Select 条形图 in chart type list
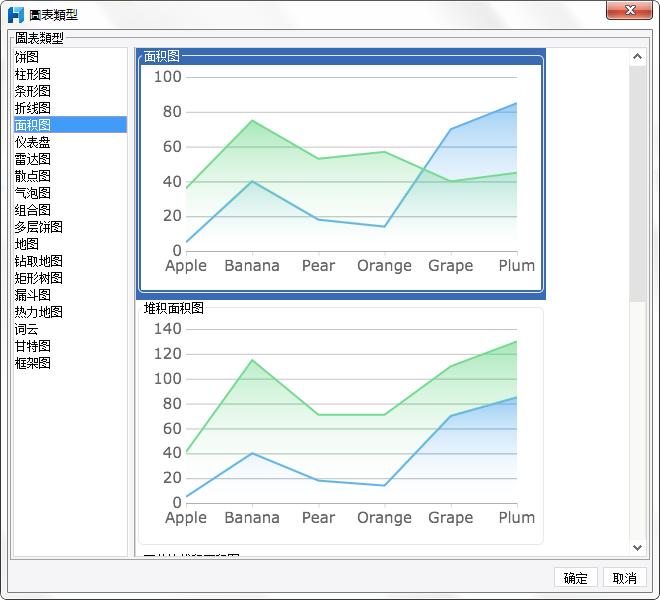This screenshot has height=600, width=660. [70, 91]
